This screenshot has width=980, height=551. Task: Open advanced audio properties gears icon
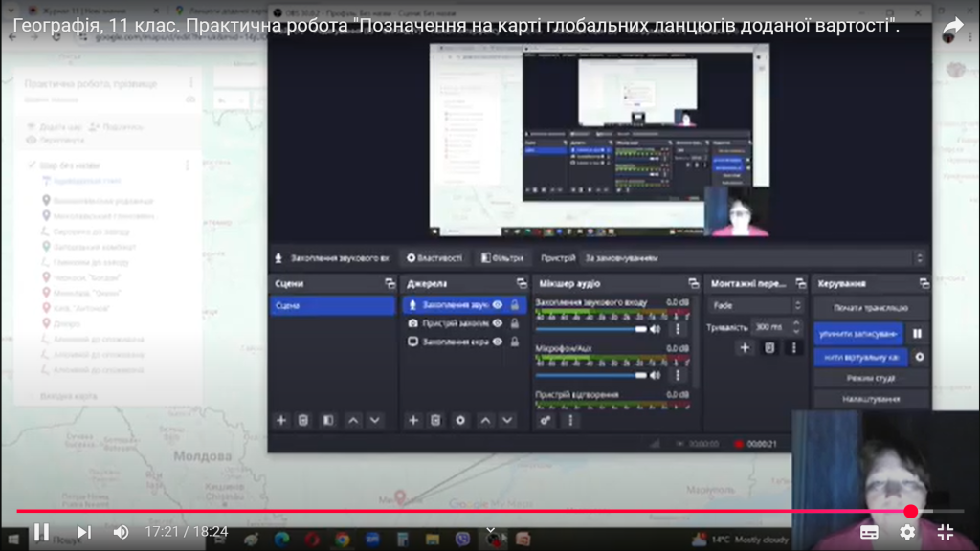coord(546,421)
